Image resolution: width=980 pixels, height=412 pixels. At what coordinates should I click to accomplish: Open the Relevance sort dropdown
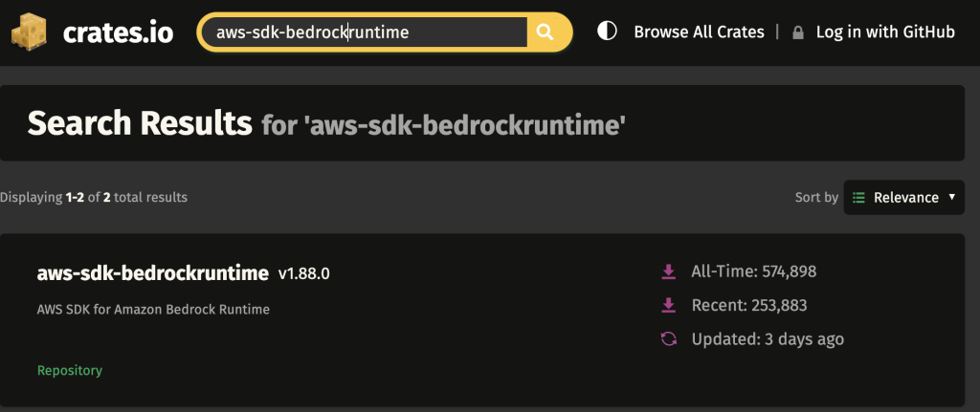903,197
